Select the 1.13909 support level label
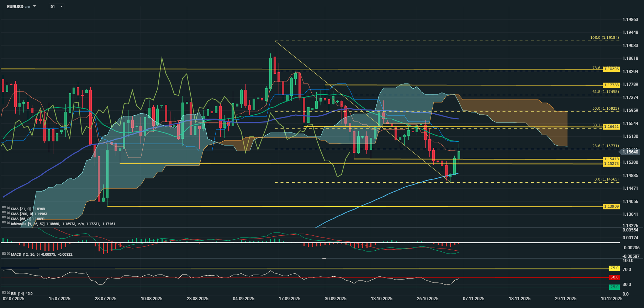This screenshot has width=644, height=308. coord(611,207)
